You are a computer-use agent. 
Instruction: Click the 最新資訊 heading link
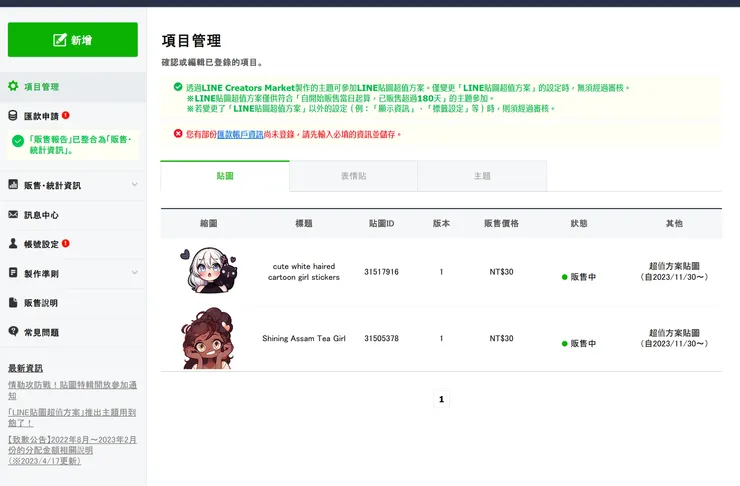click(25, 368)
